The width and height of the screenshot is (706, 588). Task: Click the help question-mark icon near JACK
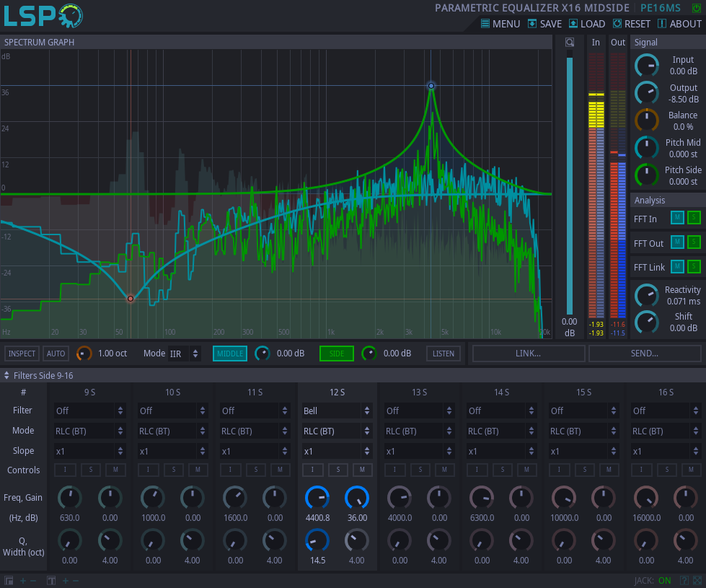(684, 581)
